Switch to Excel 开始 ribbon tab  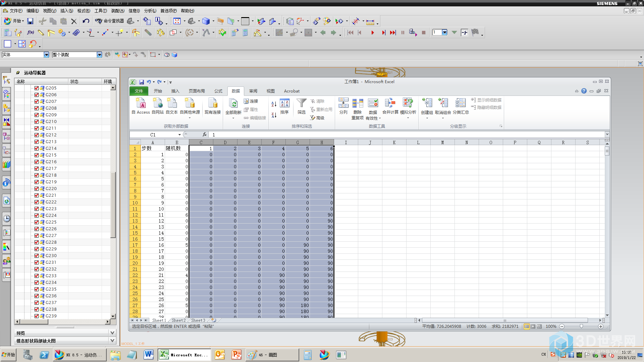[158, 91]
